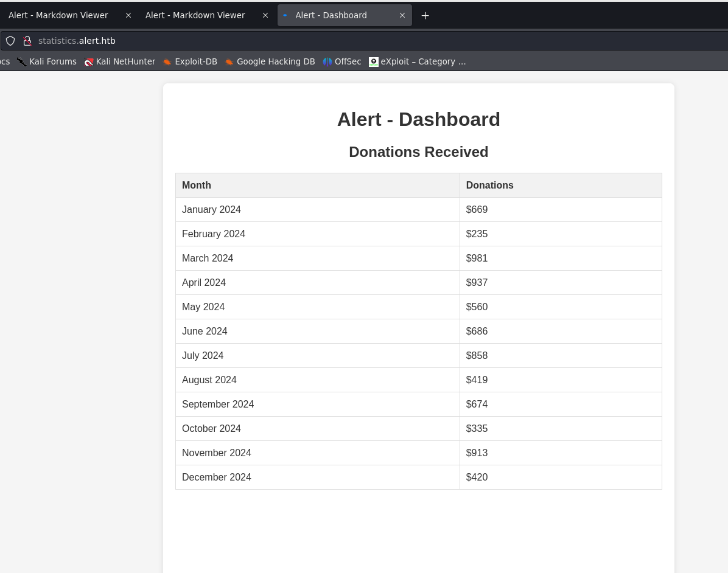Image resolution: width=728 pixels, height=573 pixels.
Task: Close the first Markdown Viewer tab
Action: 128,15
